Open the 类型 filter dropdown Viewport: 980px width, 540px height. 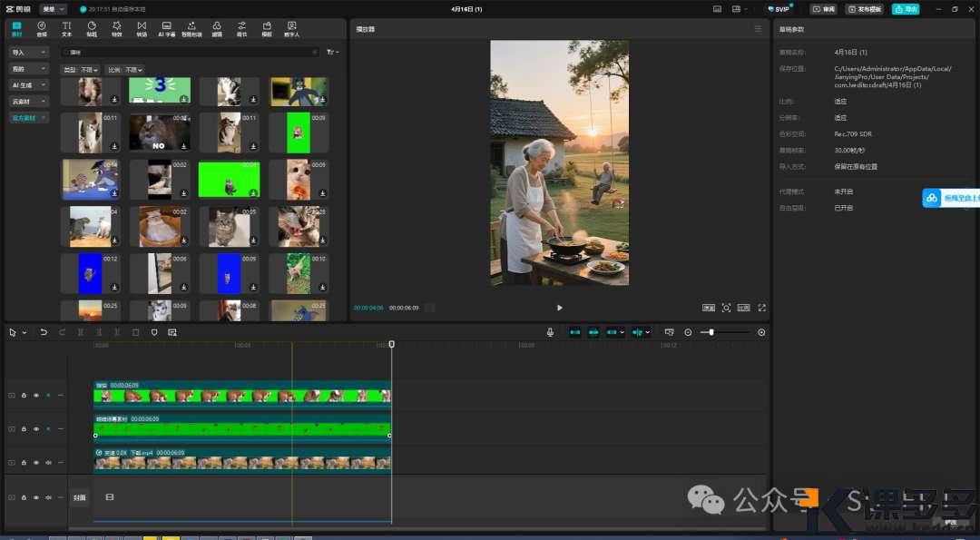coord(81,69)
